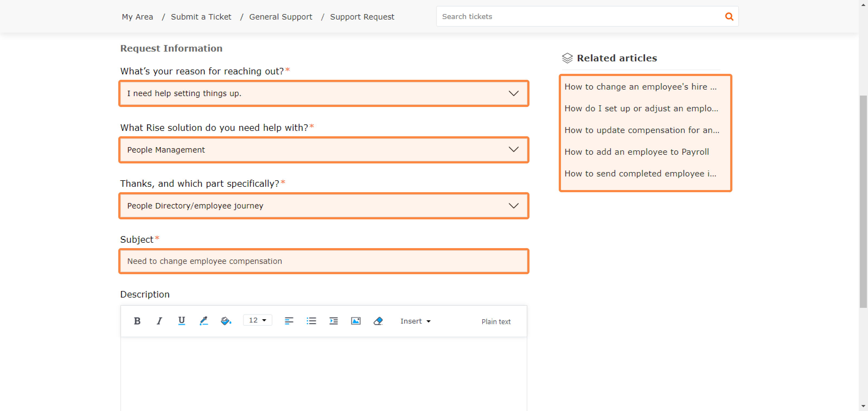
Task: Click the page vertical scrollbar thumb
Action: [863, 202]
